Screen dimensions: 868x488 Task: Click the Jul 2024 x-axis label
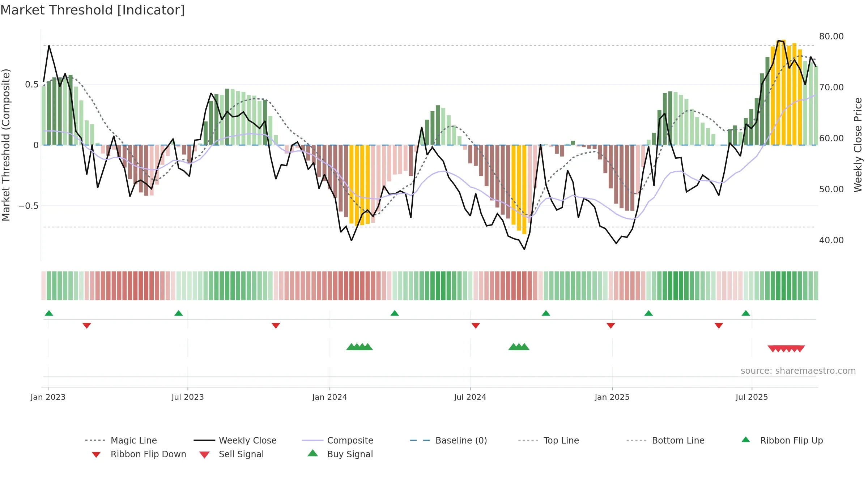click(470, 397)
